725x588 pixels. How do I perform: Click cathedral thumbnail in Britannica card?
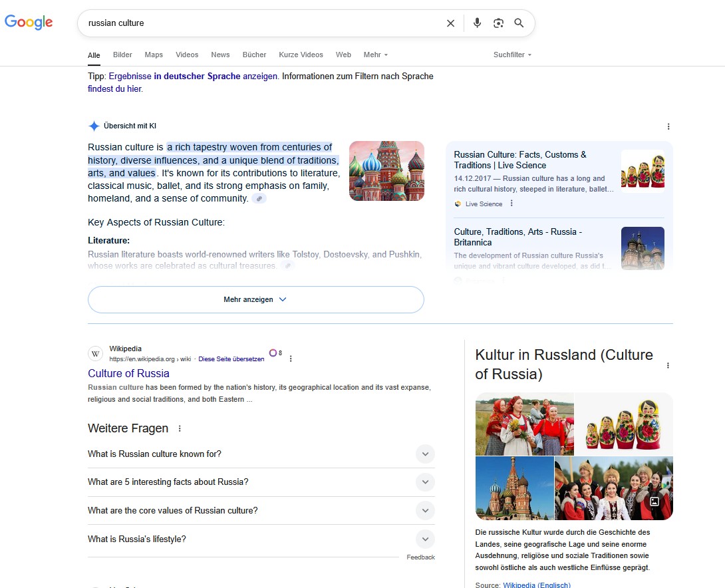click(x=643, y=248)
